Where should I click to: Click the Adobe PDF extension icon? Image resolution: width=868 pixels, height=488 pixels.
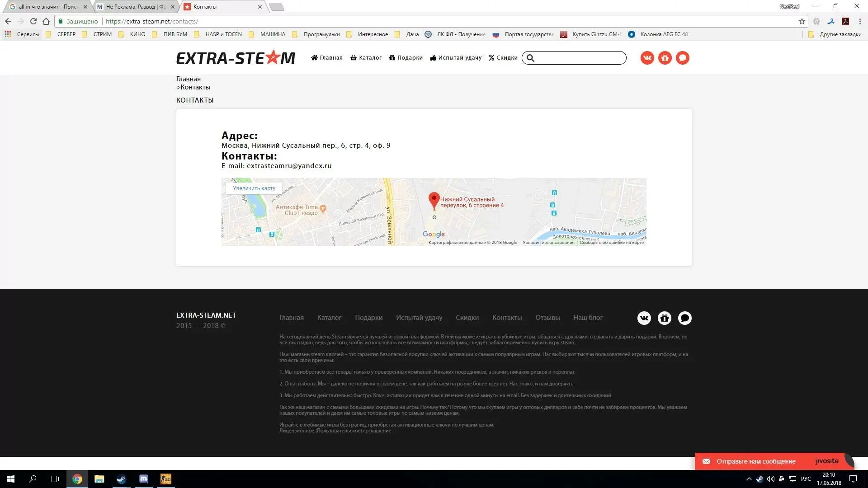845,21
